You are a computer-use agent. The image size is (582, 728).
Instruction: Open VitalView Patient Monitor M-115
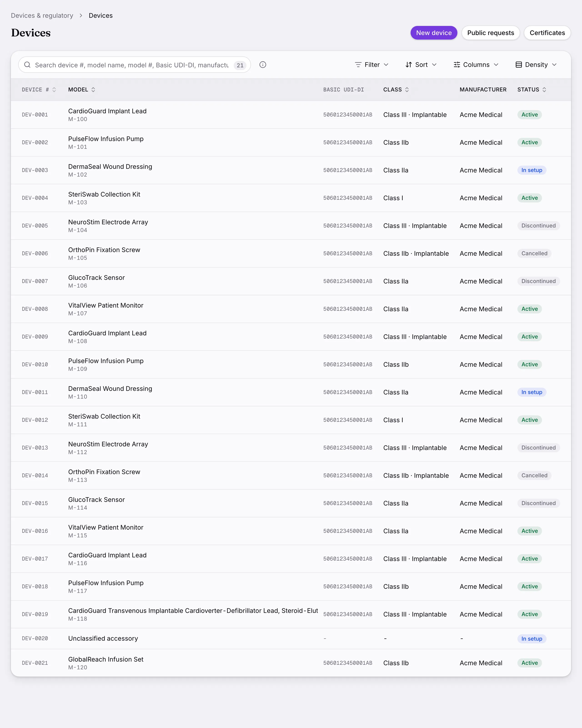coord(106,531)
